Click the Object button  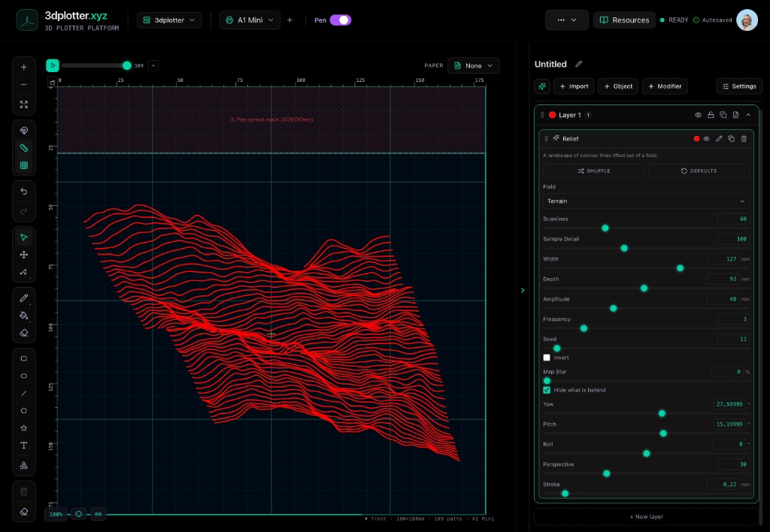pyautogui.click(x=618, y=86)
